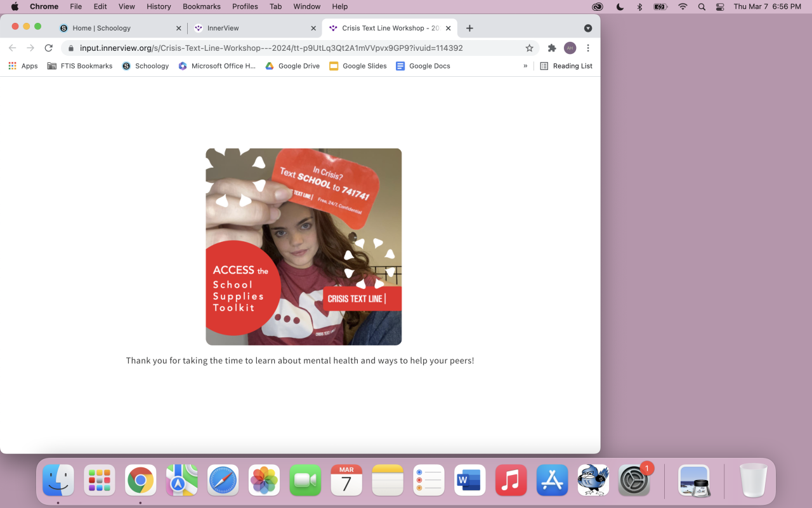The width and height of the screenshot is (812, 508).
Task: Open Chrome's three-dot menu
Action: 588,48
